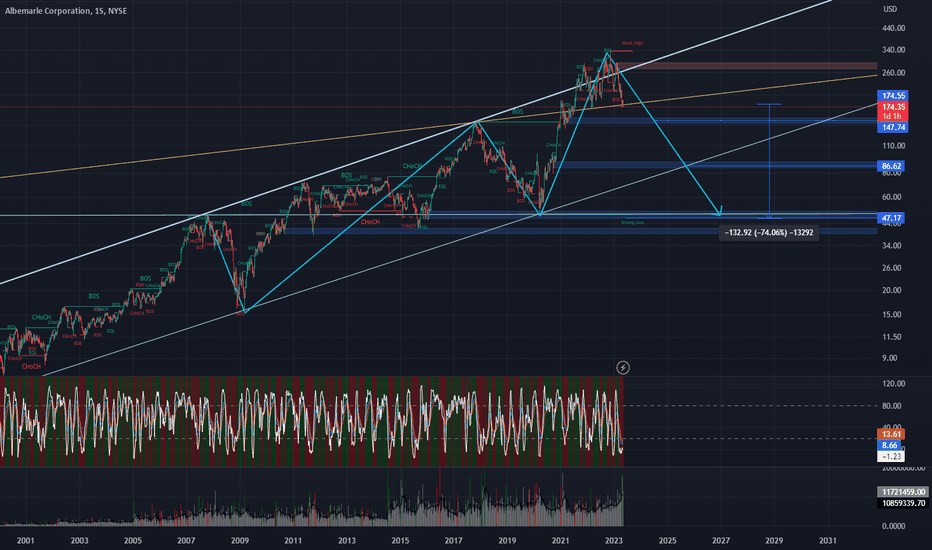Click the 110.00 price axis label

tap(893, 146)
